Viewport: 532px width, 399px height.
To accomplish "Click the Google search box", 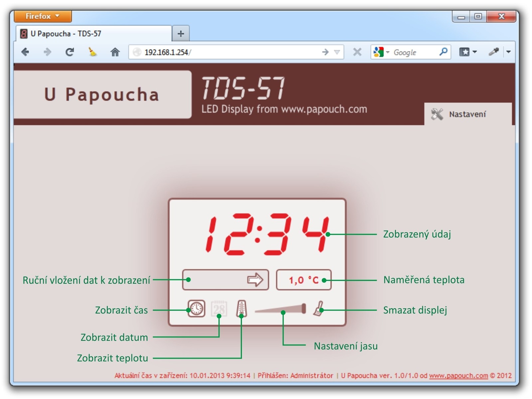I will [x=414, y=52].
